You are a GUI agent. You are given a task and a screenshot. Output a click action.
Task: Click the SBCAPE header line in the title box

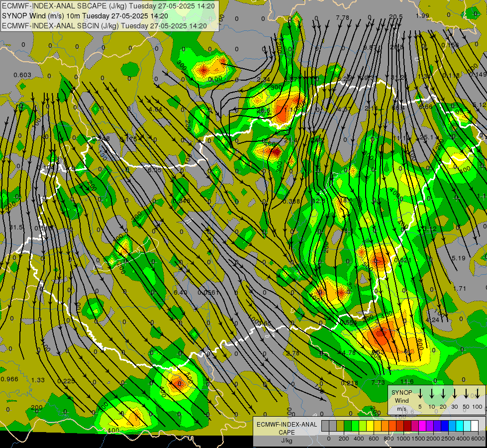click(x=108, y=6)
